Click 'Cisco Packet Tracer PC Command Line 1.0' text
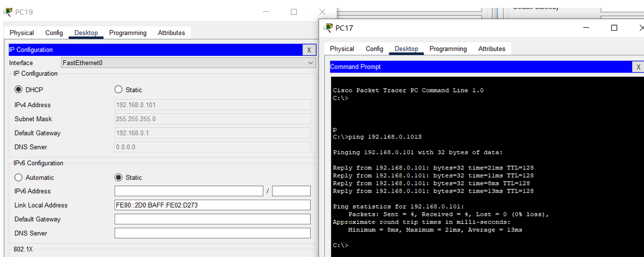644x257 pixels. click(x=408, y=90)
